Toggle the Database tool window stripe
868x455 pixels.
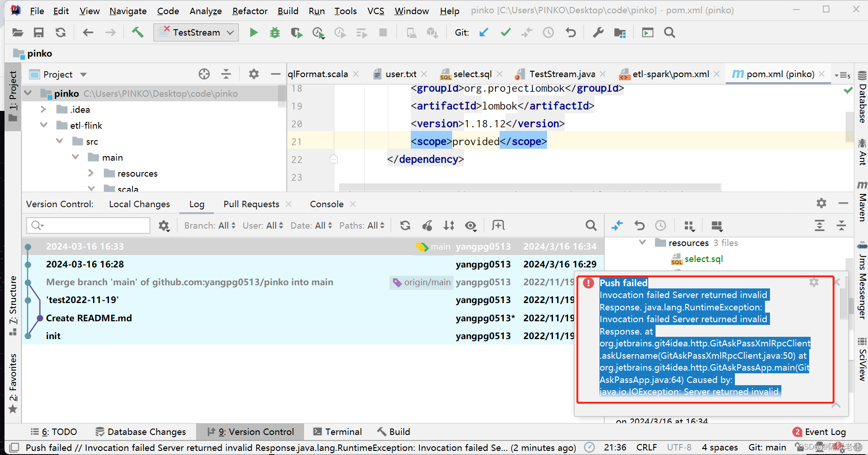862,97
